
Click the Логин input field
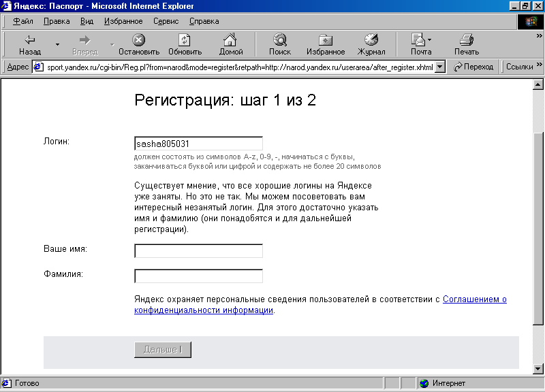tap(198, 144)
